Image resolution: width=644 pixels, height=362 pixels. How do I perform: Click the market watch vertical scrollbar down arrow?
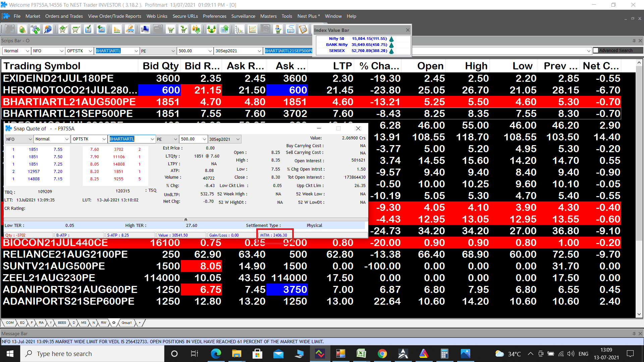coord(639,314)
